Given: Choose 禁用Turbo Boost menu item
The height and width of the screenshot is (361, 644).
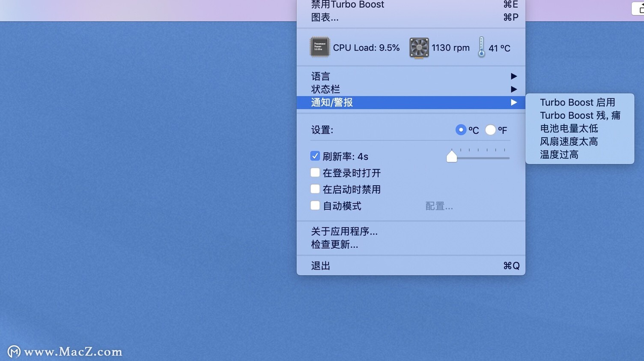Looking at the screenshot, I should 411,5.
